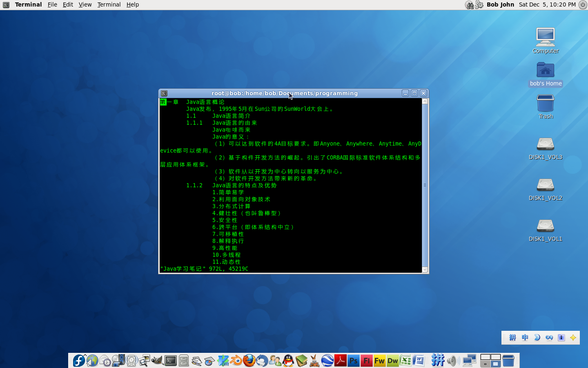The width and height of the screenshot is (588, 368).
Task: Open the network monitors icon in dock
Action: (x=470, y=361)
